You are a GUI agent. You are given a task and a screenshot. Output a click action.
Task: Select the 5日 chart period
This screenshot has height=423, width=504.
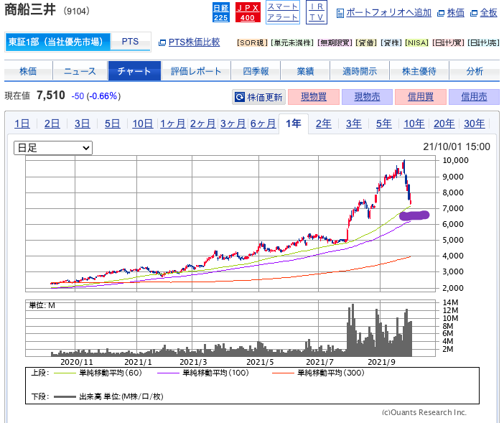113,124
